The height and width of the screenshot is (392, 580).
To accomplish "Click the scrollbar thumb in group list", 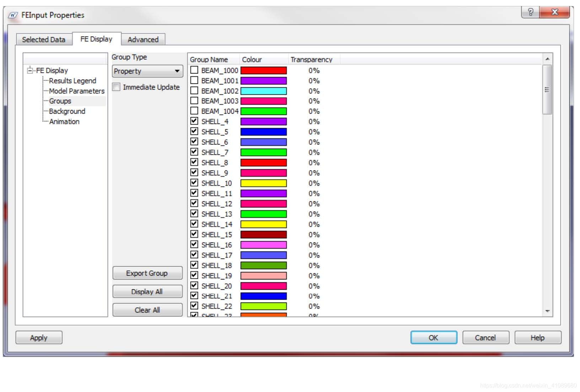I will coord(547,89).
